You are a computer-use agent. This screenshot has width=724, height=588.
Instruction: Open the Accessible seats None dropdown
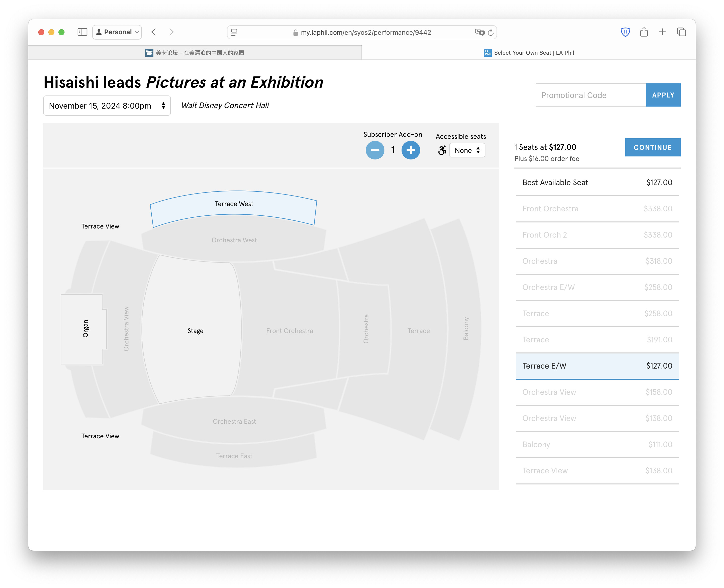[467, 150]
